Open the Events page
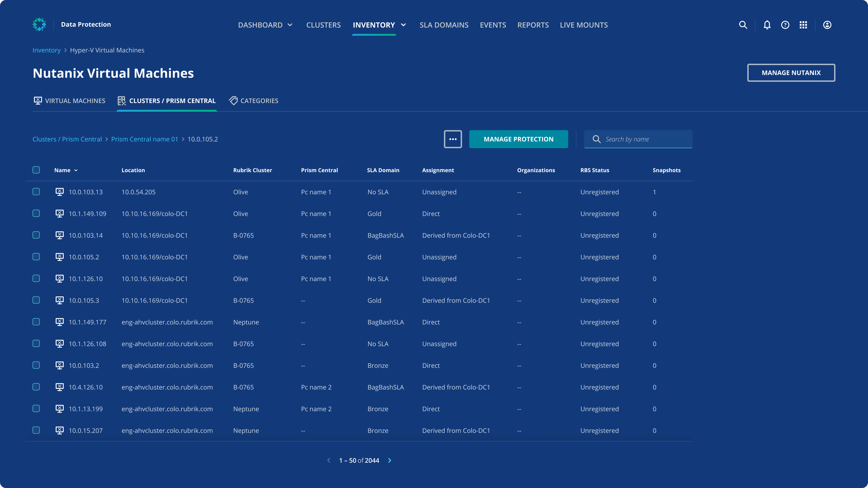Viewport: 868px width, 488px height. (493, 25)
